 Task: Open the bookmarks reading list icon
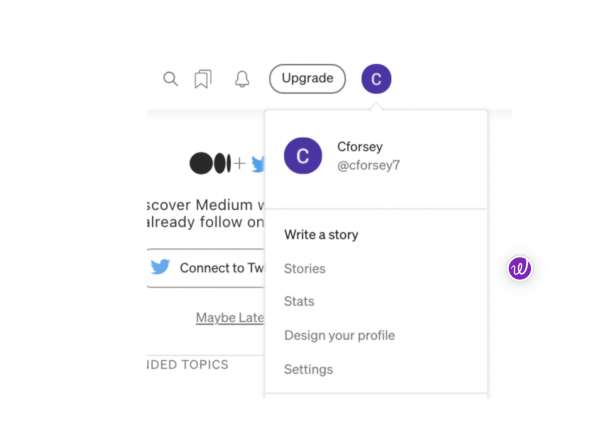click(203, 79)
